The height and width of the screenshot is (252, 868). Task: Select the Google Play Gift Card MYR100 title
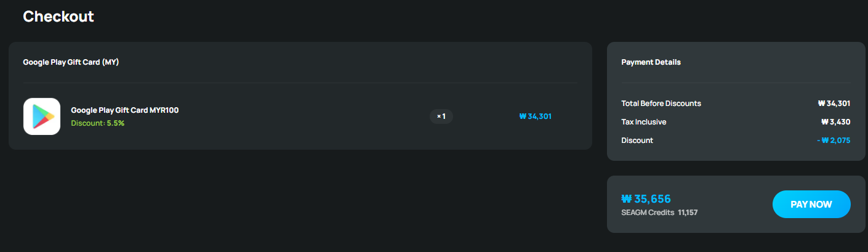[125, 110]
